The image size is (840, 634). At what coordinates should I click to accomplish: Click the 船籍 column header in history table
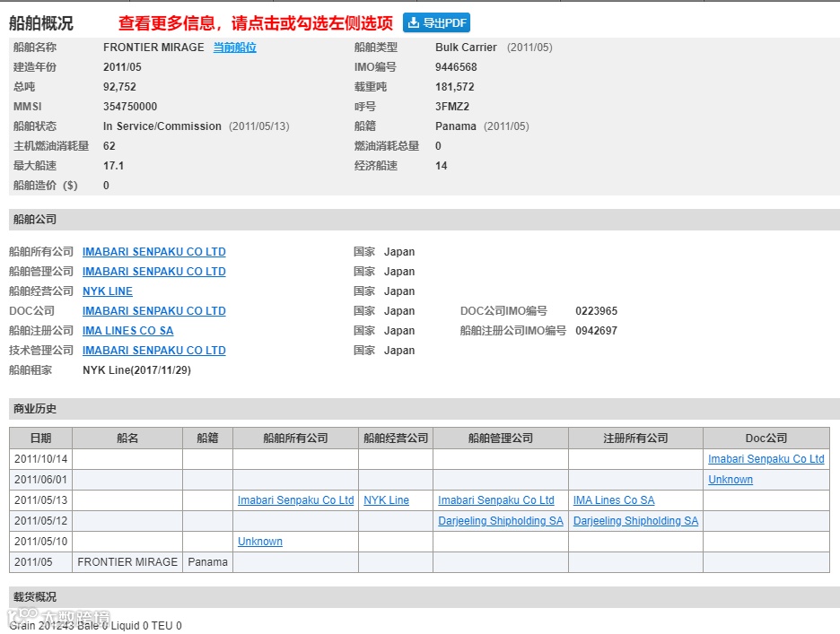208,438
